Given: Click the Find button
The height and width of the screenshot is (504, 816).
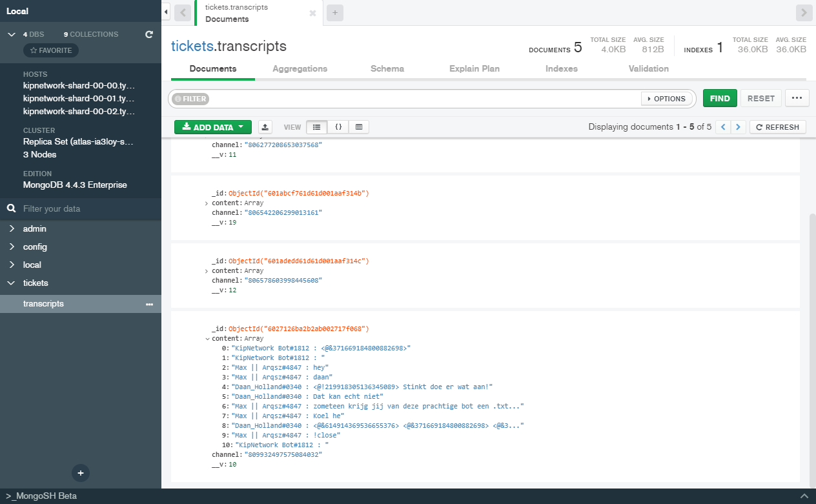Looking at the screenshot, I should pos(719,99).
